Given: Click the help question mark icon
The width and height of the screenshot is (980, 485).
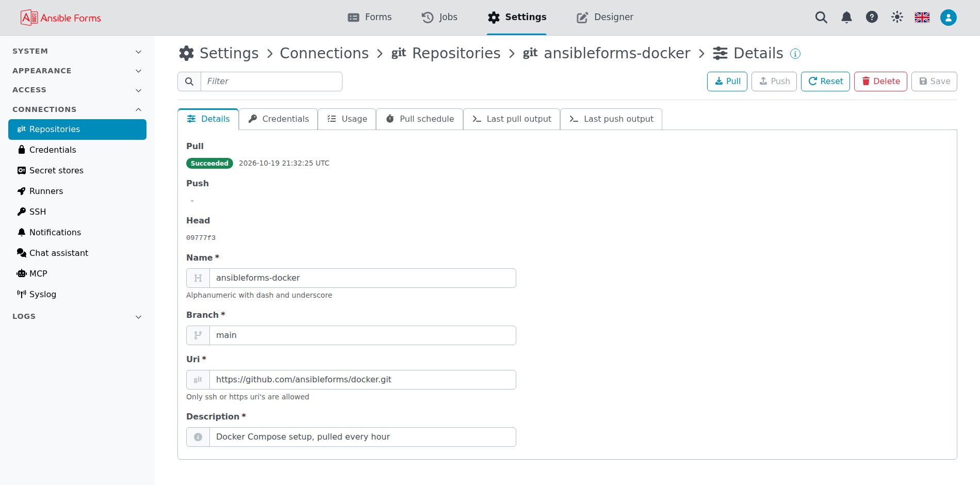Looking at the screenshot, I should point(872,17).
